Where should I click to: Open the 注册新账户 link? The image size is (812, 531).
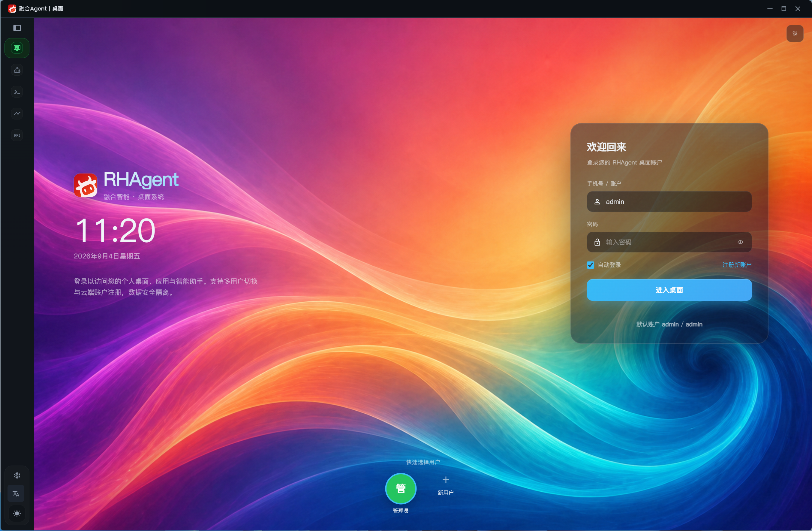tap(737, 265)
